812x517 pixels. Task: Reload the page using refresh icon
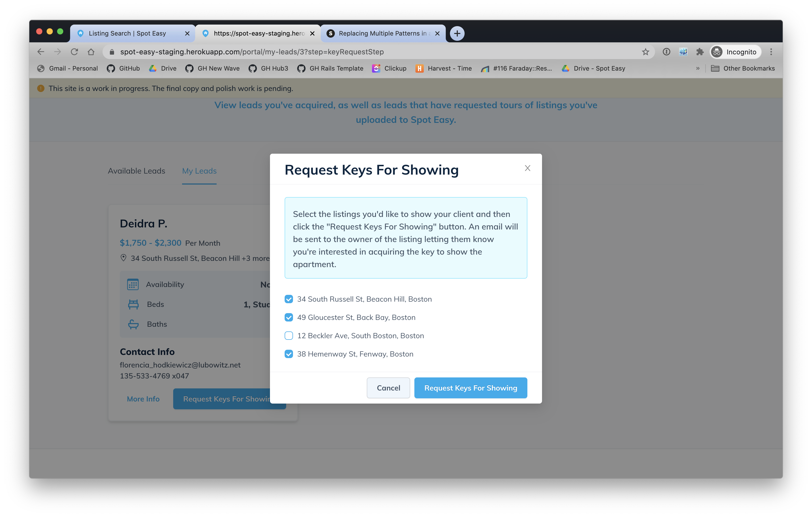pyautogui.click(x=74, y=52)
